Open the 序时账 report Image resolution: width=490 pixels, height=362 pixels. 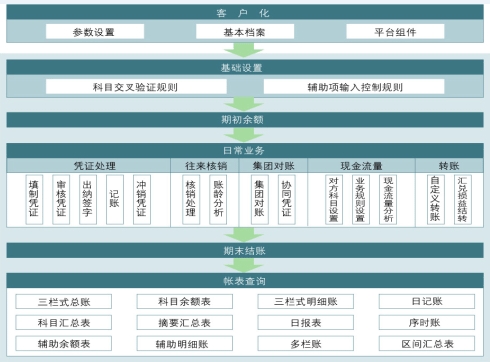[x=427, y=322]
